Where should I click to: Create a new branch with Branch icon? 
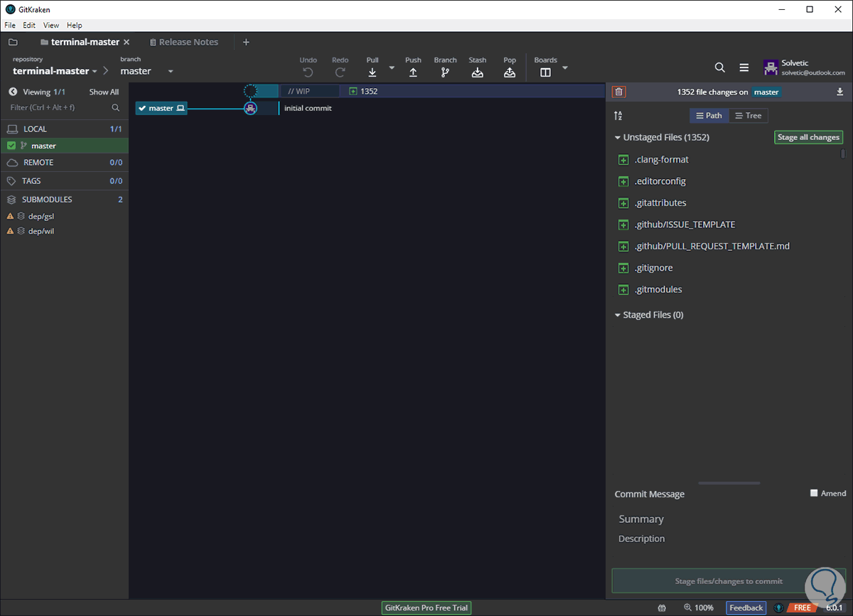click(x=445, y=72)
